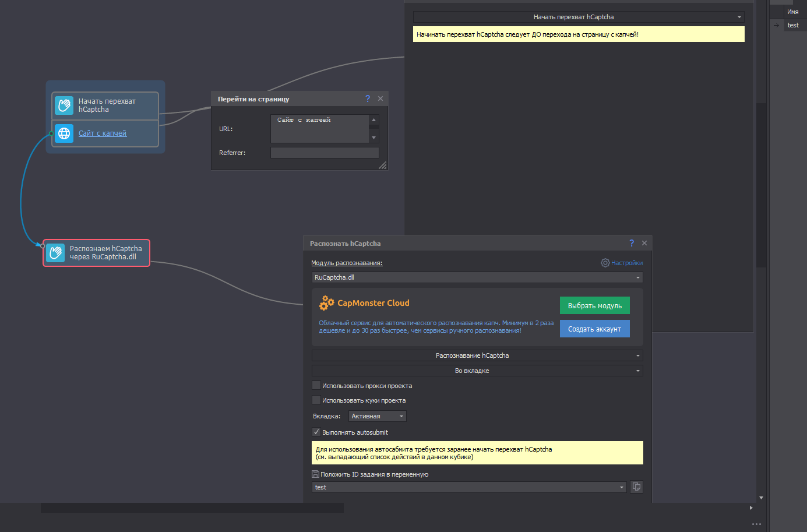The image size is (807, 532).
Task: Open the Во вкладке dropdown
Action: [x=477, y=371]
